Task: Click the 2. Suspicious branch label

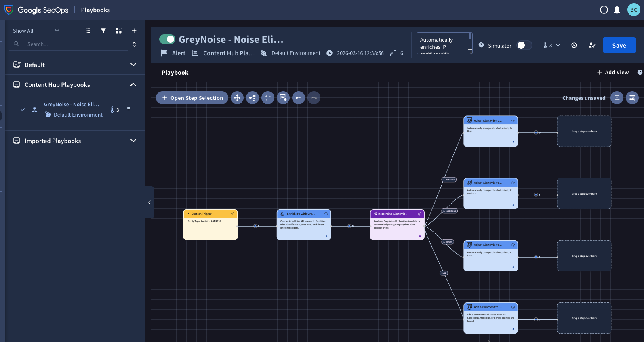Action: [450, 211]
